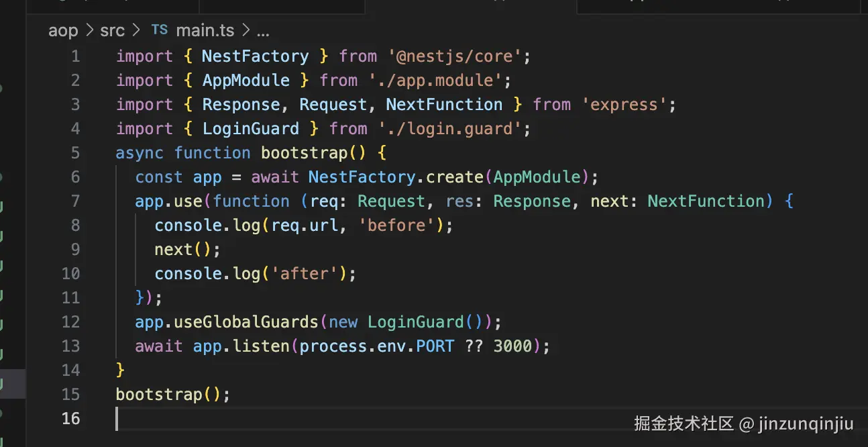This screenshot has height=447, width=868.
Task: Click the 'after' string literal
Action: point(305,274)
